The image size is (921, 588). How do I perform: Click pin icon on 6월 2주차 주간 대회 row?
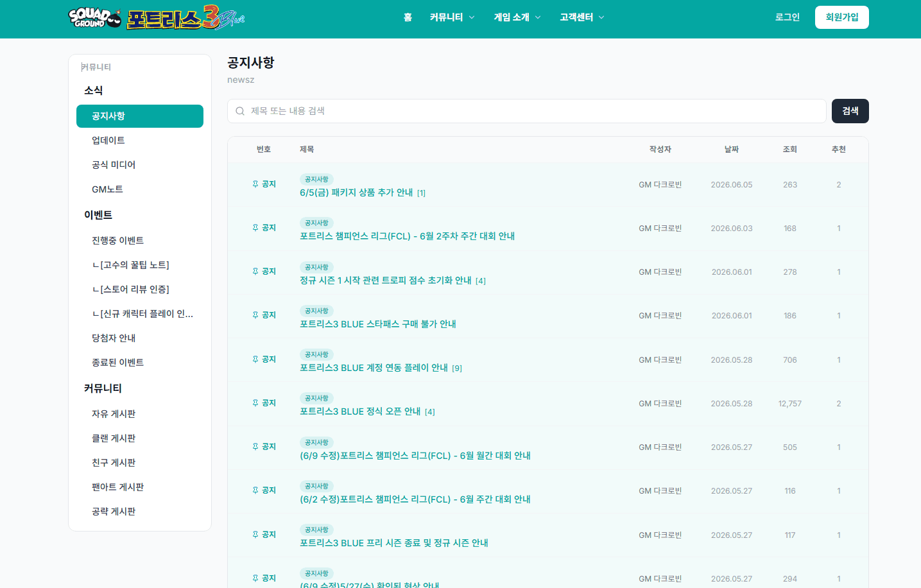pos(255,228)
